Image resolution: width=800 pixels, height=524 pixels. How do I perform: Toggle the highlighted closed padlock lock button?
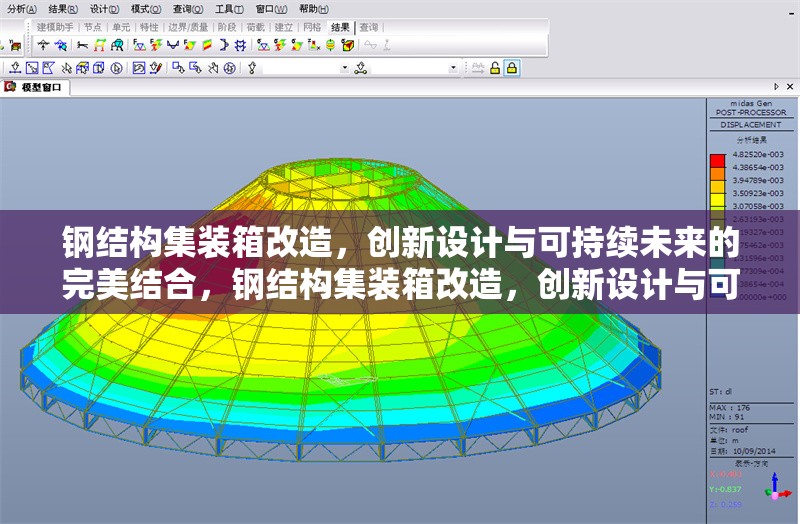coord(511,68)
